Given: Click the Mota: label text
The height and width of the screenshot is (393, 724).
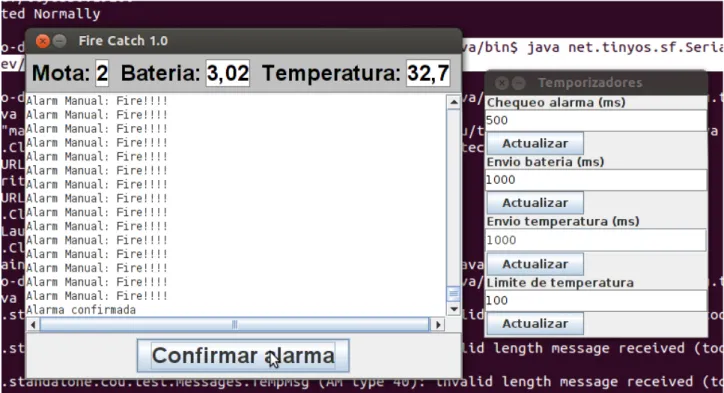Looking at the screenshot, I should tap(60, 73).
